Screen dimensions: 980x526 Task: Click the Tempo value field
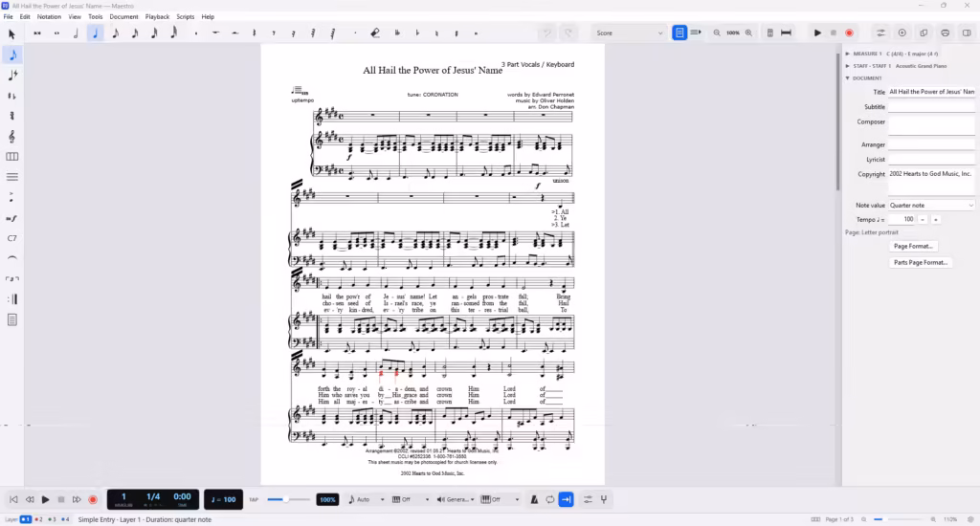click(x=902, y=219)
